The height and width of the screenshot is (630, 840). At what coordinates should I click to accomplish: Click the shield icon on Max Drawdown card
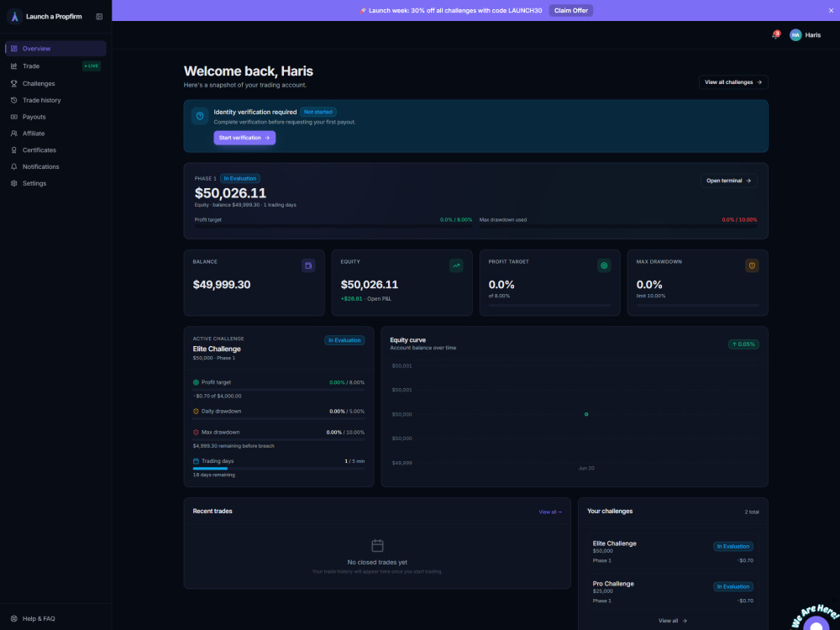[752, 265]
